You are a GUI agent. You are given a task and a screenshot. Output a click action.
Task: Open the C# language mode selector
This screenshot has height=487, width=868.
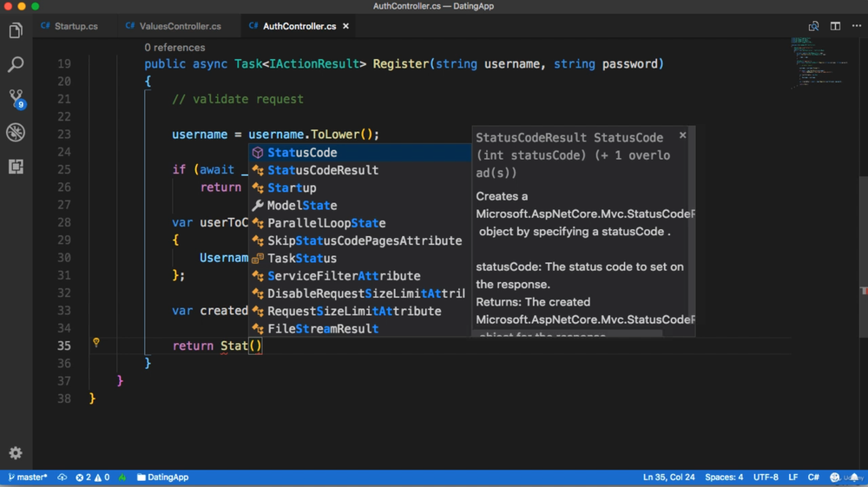pyautogui.click(x=813, y=477)
